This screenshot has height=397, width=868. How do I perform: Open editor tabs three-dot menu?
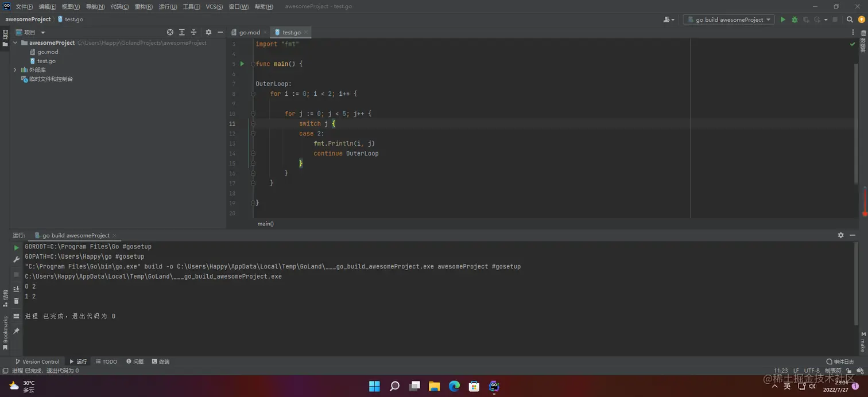pyautogui.click(x=852, y=33)
